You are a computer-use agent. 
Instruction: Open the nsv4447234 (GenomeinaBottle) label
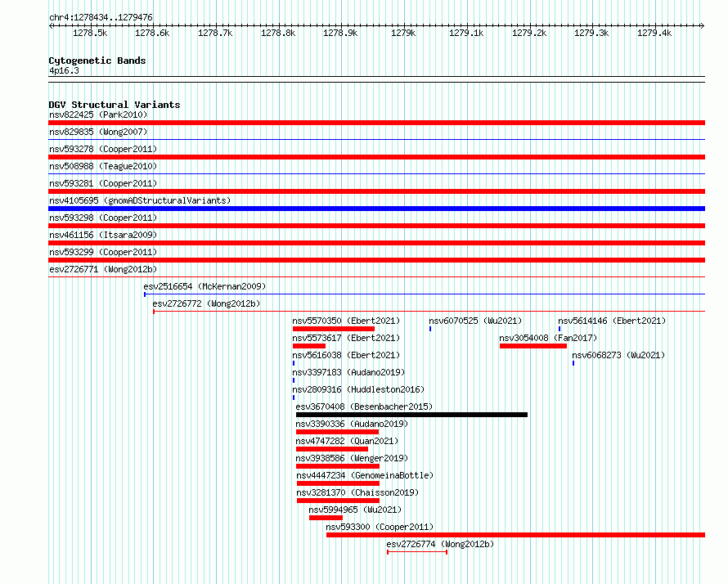[x=365, y=475]
